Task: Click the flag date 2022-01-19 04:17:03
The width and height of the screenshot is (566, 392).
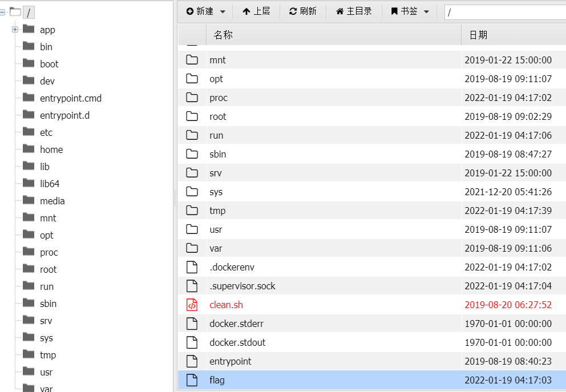Action: point(508,380)
